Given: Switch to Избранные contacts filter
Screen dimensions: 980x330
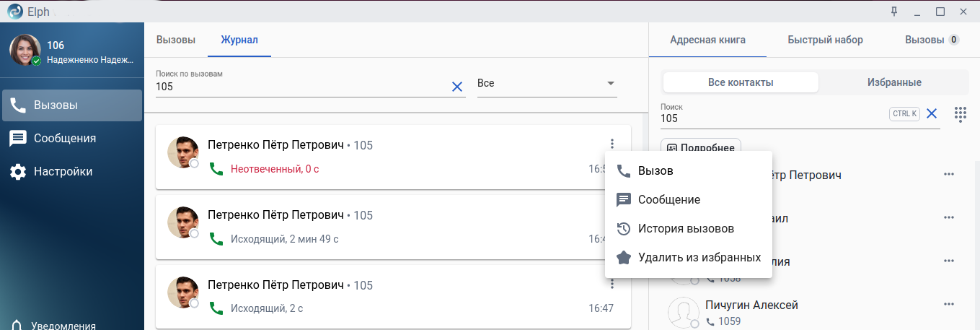Looking at the screenshot, I should [x=894, y=82].
